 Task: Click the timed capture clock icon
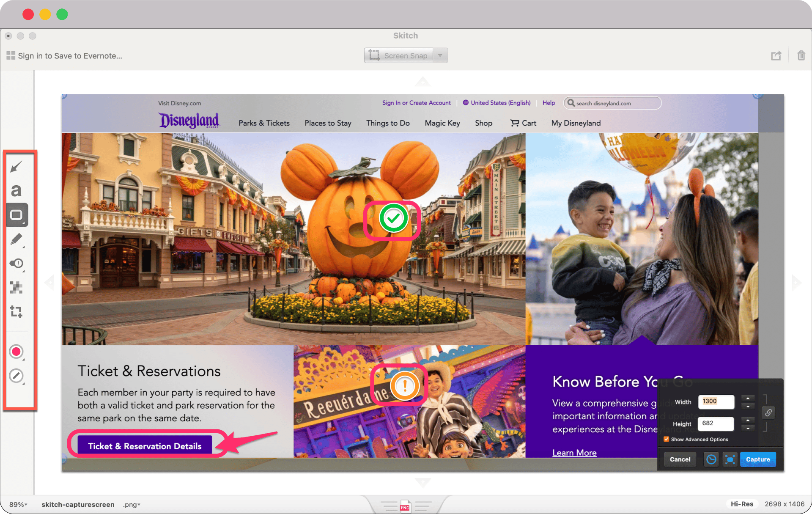pyautogui.click(x=711, y=459)
